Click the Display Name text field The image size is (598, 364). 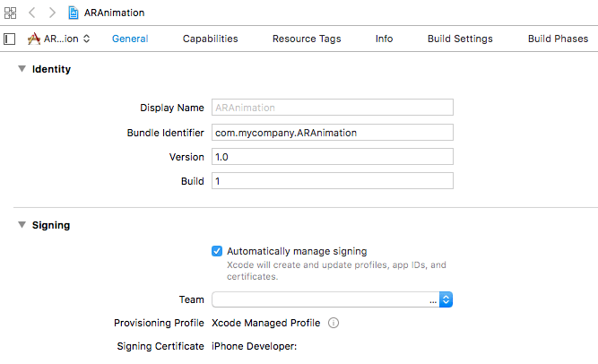click(332, 108)
